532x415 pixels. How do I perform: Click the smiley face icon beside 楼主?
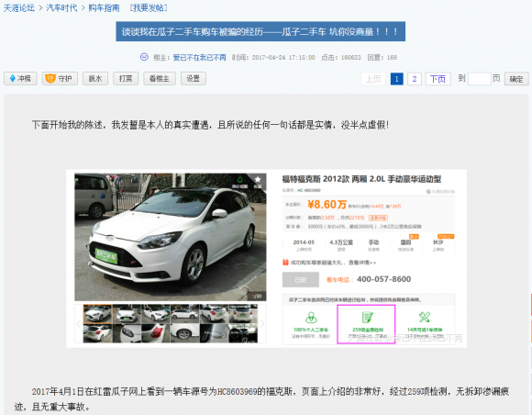[144, 57]
